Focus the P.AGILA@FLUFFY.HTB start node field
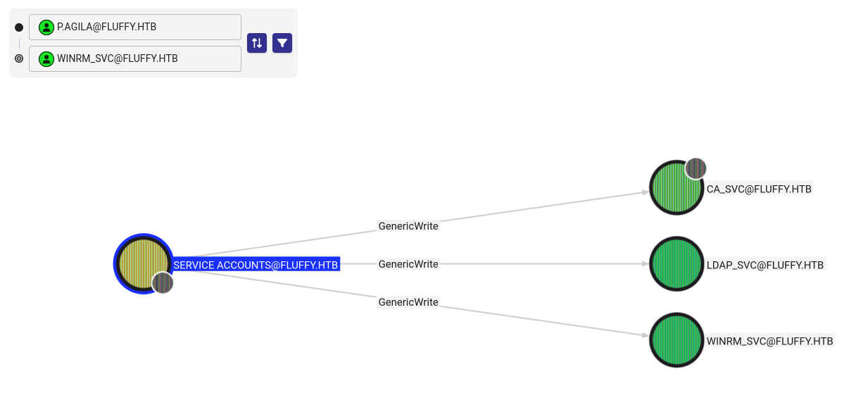This screenshot has width=868, height=405. pyautogui.click(x=141, y=27)
